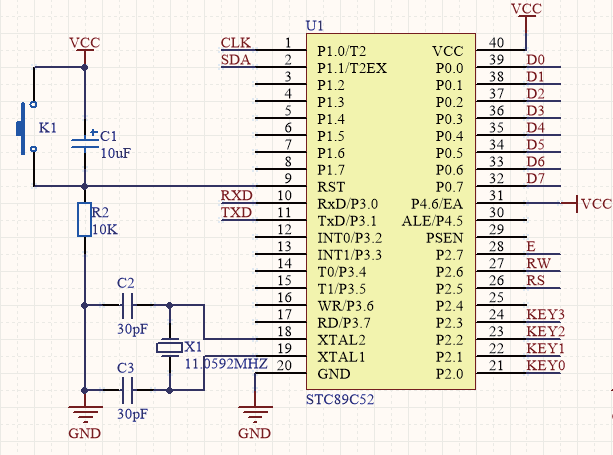The height and width of the screenshot is (455, 613).
Task: Click the P1.0/T2 pin name
Action: point(342,51)
